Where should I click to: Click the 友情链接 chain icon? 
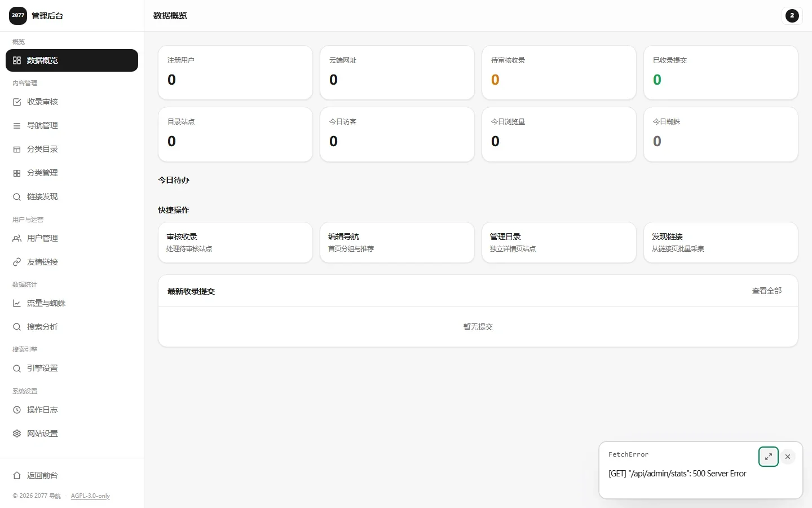[x=17, y=262]
